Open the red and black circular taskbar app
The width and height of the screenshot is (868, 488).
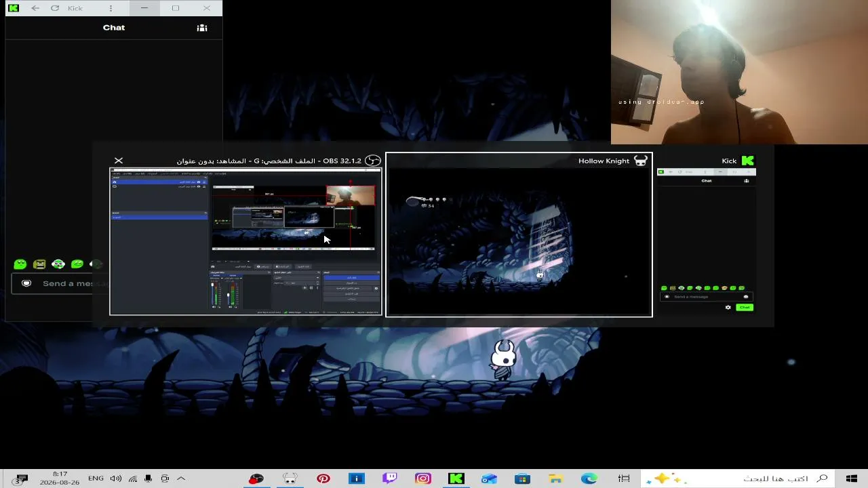[x=256, y=479]
